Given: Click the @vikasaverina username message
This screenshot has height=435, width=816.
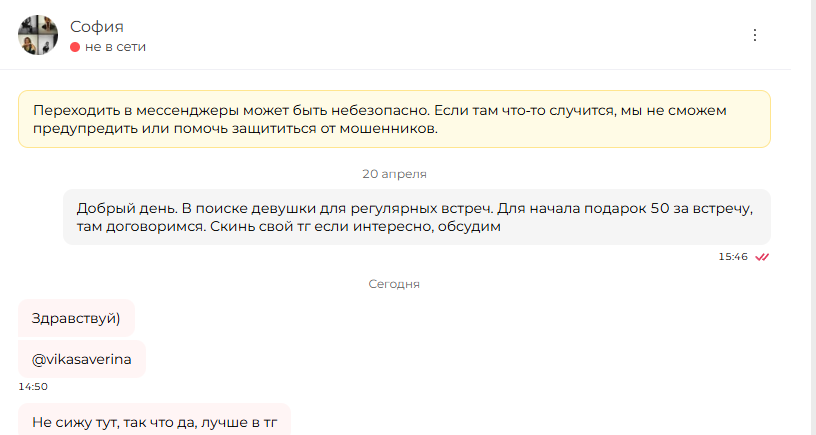Looking at the screenshot, I should coord(82,359).
